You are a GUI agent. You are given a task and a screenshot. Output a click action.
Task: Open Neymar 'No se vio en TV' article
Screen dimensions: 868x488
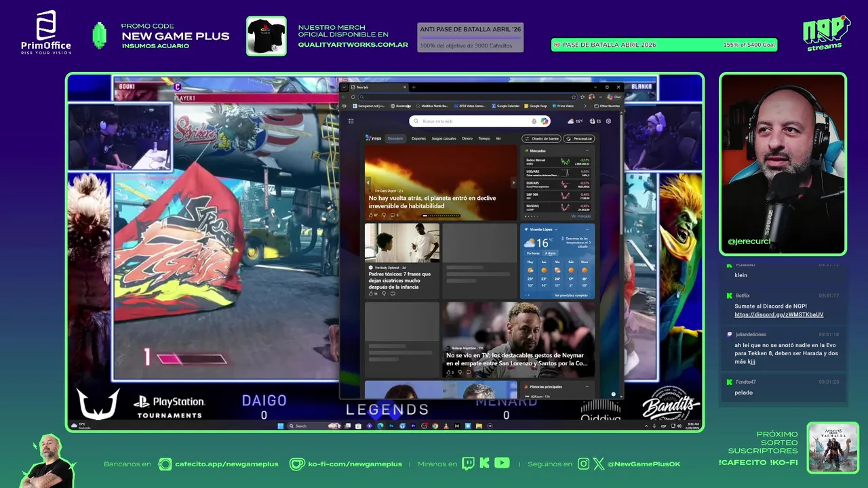pos(518,340)
